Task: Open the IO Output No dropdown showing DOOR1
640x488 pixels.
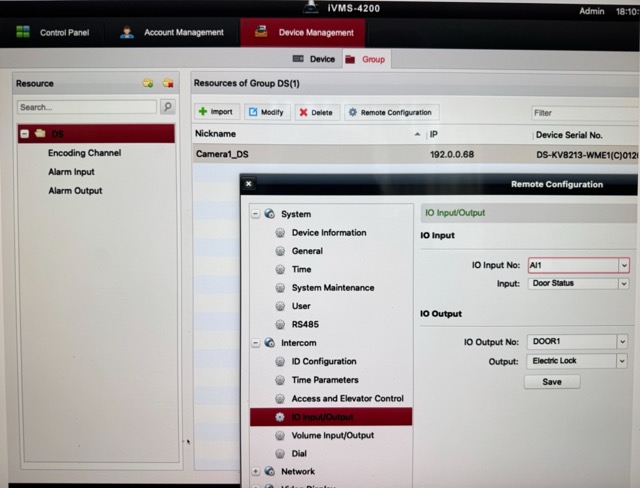Action: coord(622,342)
